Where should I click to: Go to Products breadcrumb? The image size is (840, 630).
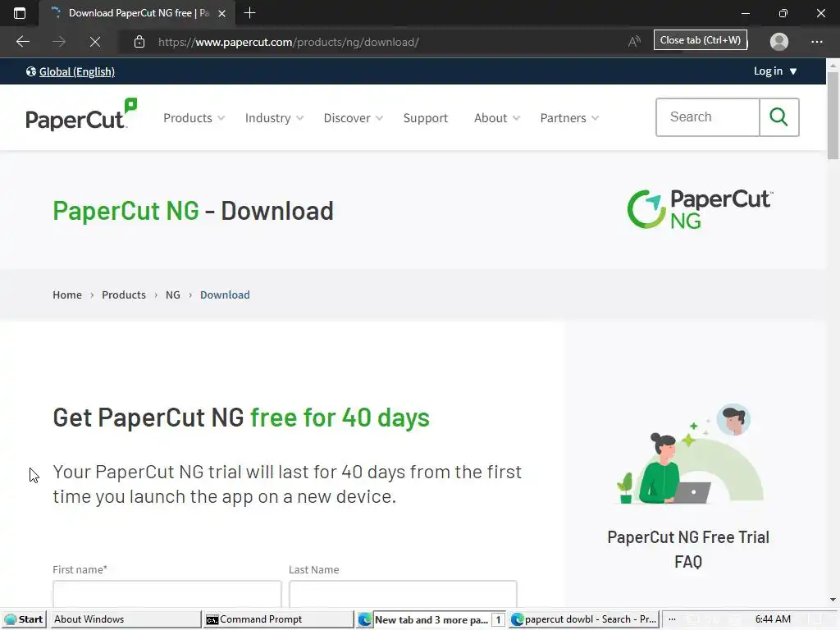[124, 294]
